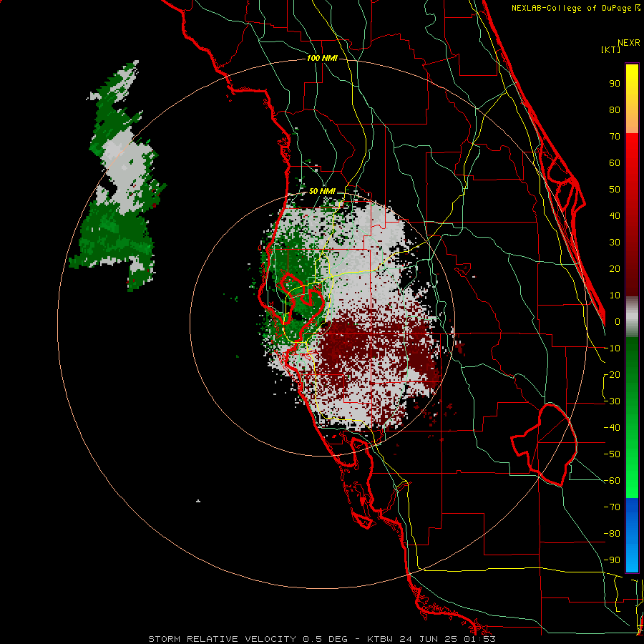Click the positive 90 knots scale label

615,84
